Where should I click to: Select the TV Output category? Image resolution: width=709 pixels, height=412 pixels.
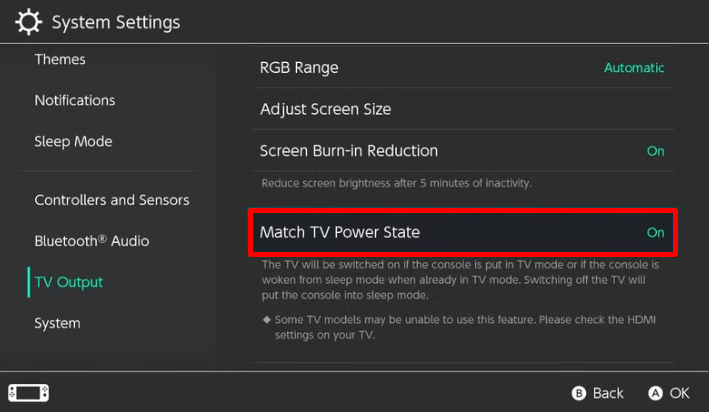(69, 282)
